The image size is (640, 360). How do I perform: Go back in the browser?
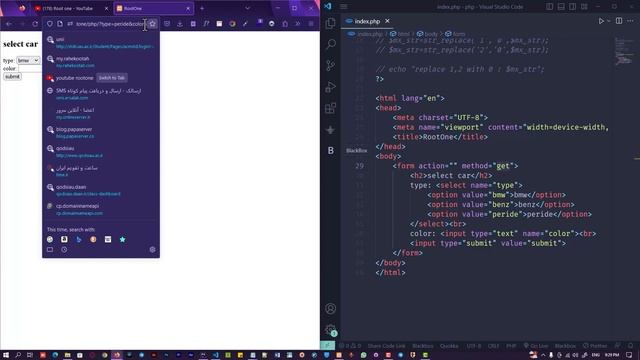click(9, 24)
